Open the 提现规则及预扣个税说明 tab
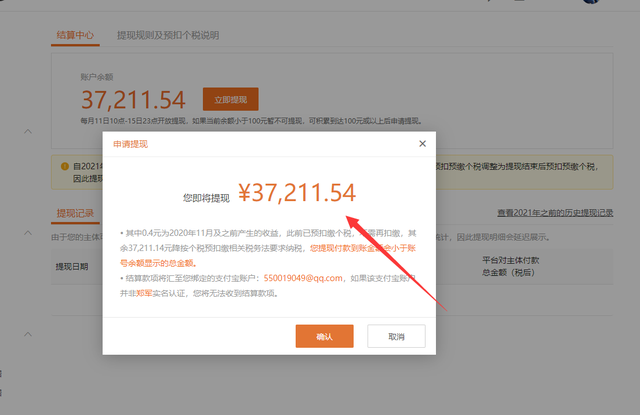This screenshot has height=415, width=640. click(168, 35)
